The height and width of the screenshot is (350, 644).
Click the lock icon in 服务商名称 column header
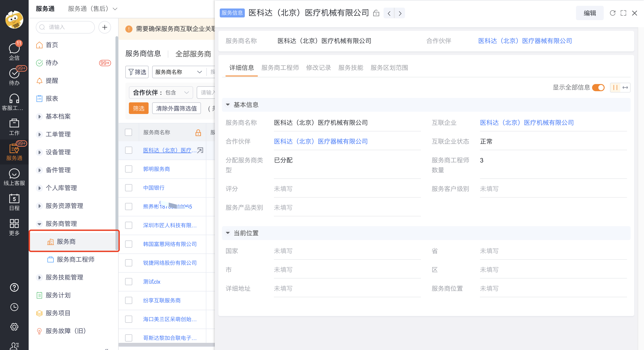tap(198, 133)
